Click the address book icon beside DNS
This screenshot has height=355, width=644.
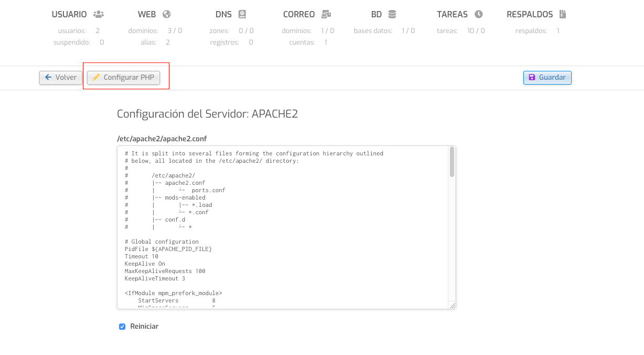tap(242, 14)
